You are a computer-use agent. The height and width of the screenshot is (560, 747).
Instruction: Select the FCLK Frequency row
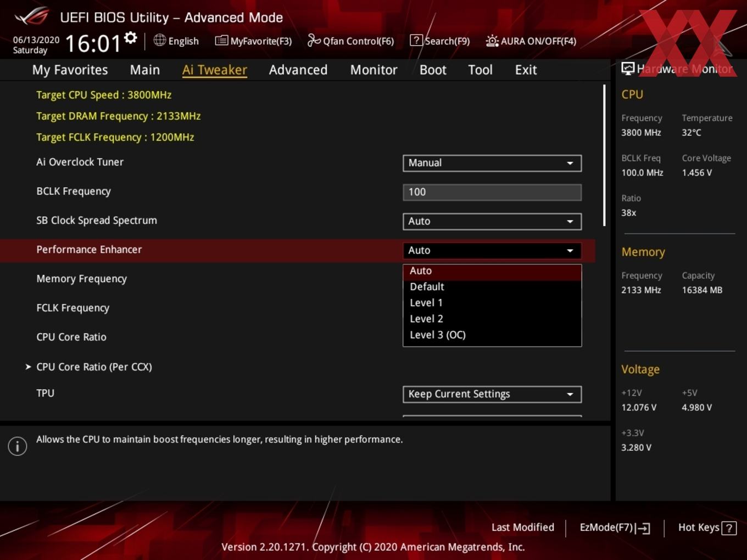pyautogui.click(x=73, y=308)
